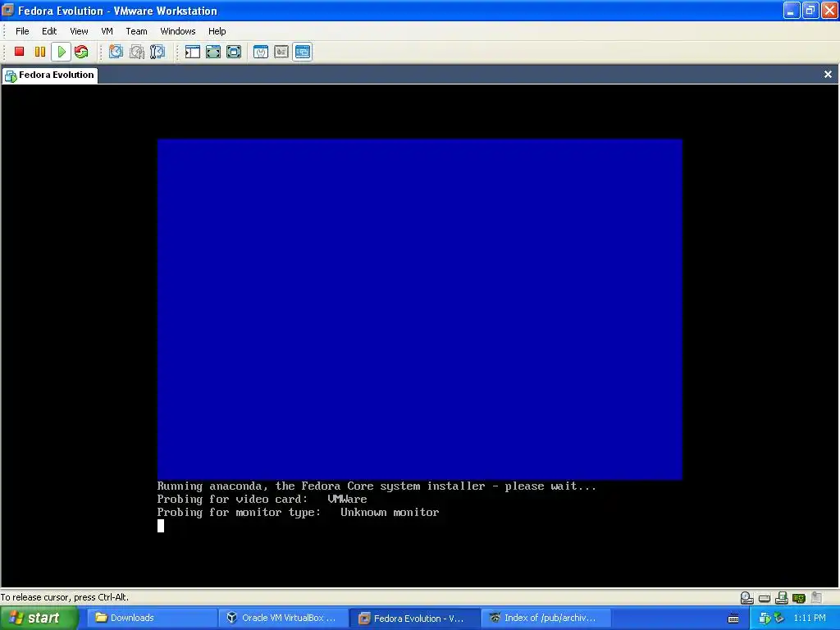
Task: Click the 'Running anaconda' line in console
Action: pos(376,486)
